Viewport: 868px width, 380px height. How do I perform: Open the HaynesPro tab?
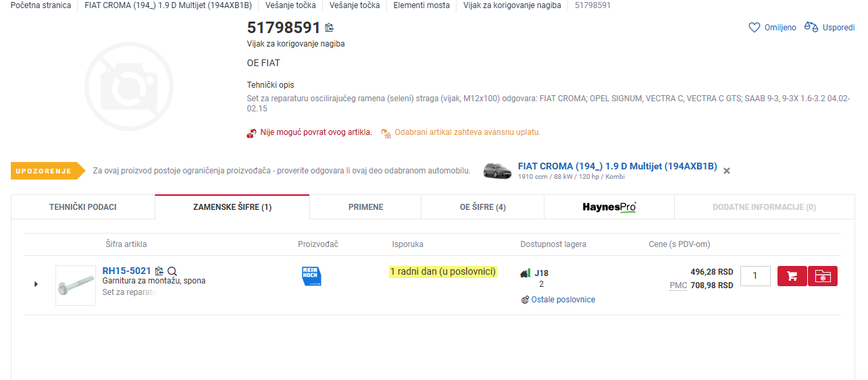609,207
